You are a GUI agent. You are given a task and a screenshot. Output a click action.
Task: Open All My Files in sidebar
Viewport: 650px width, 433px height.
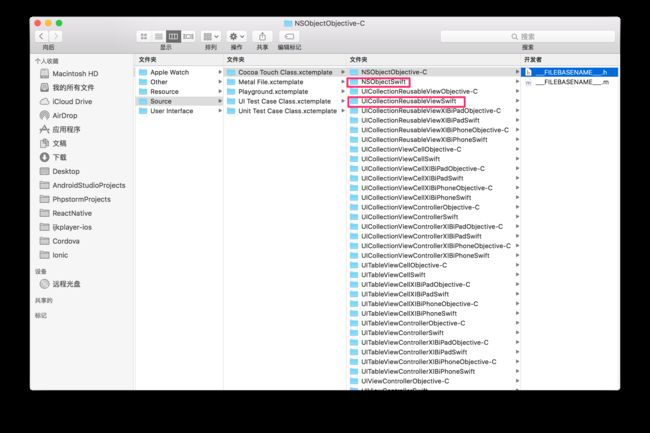(67, 87)
